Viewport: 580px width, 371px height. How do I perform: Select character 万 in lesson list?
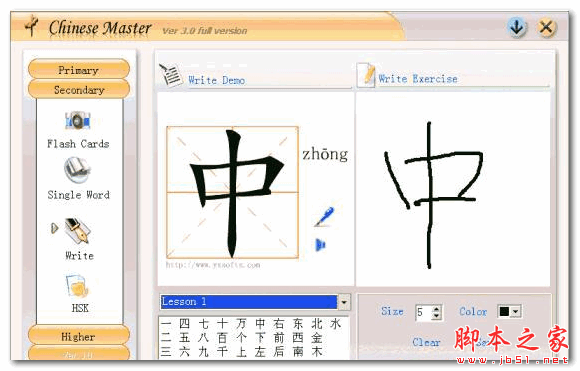241,324
